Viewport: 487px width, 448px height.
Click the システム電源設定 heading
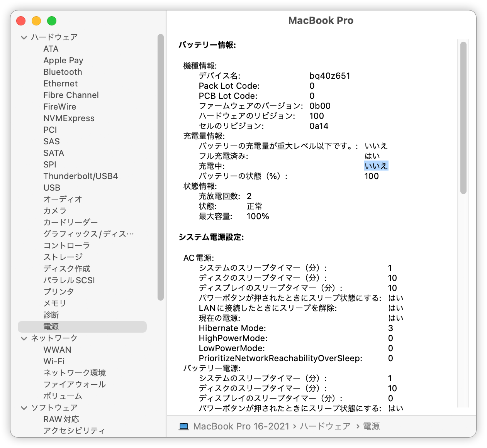point(211,237)
